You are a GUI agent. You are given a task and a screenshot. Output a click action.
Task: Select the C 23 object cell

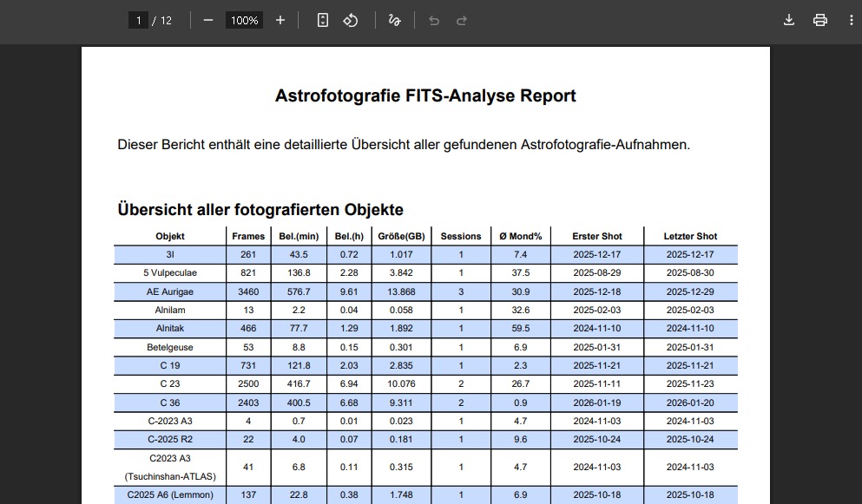(x=170, y=384)
